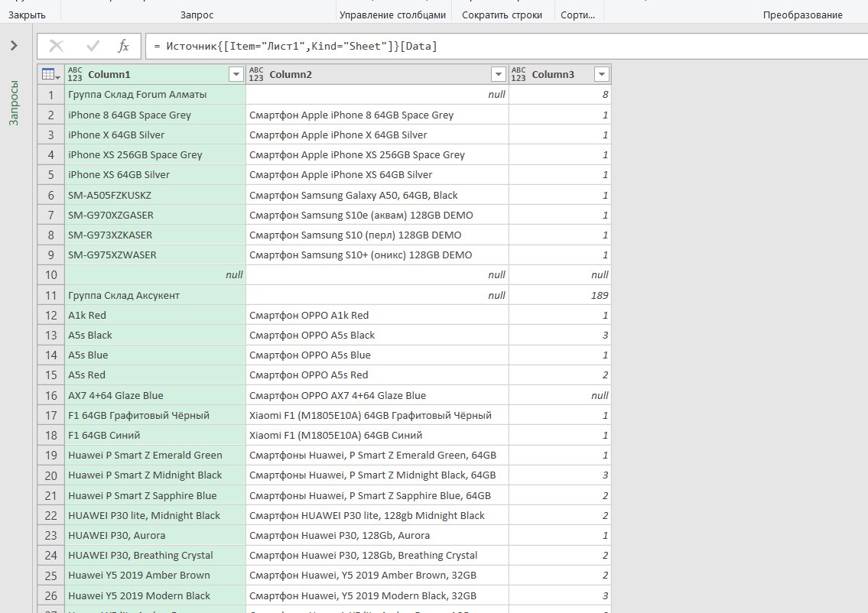This screenshot has width=868, height=613.
Task: Select cell 'iPhone 8 64GB Space Grey'
Action: [155, 115]
